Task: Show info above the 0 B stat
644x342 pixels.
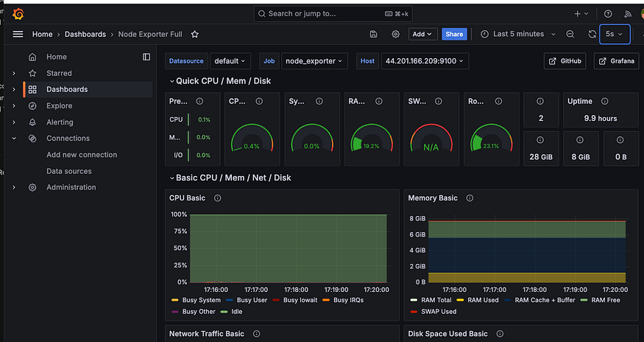Action: click(x=620, y=140)
